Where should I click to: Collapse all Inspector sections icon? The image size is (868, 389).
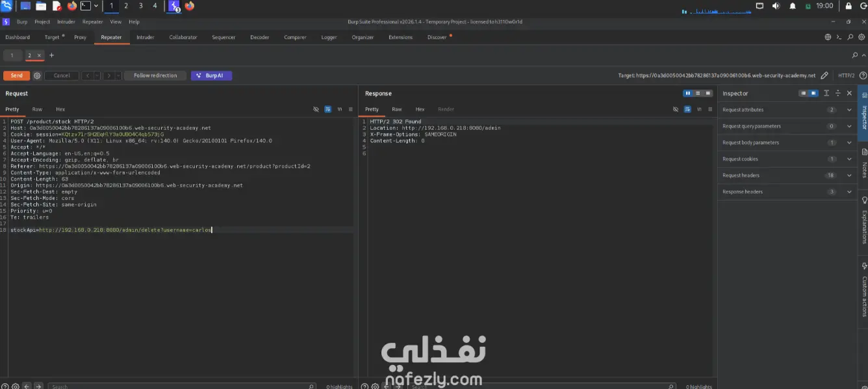tap(838, 94)
